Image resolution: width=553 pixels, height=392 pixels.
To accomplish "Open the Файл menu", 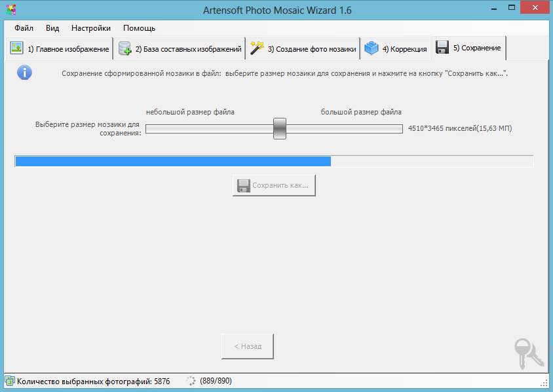I will pos(24,28).
